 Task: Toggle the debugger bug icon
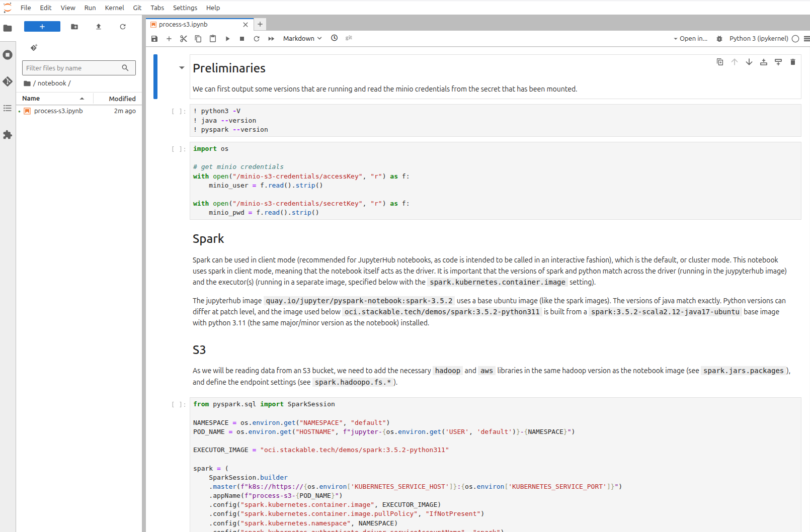pos(719,39)
